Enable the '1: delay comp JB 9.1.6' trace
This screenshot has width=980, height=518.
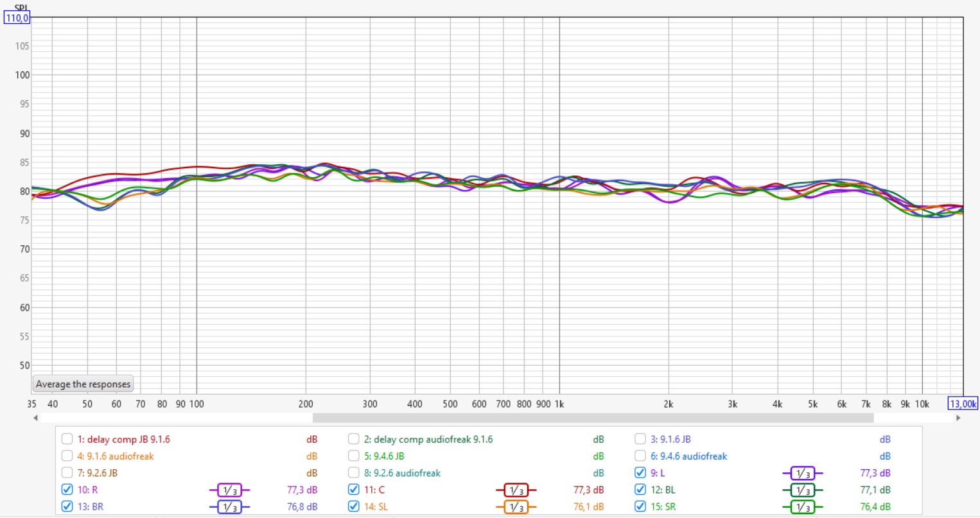click(x=67, y=439)
